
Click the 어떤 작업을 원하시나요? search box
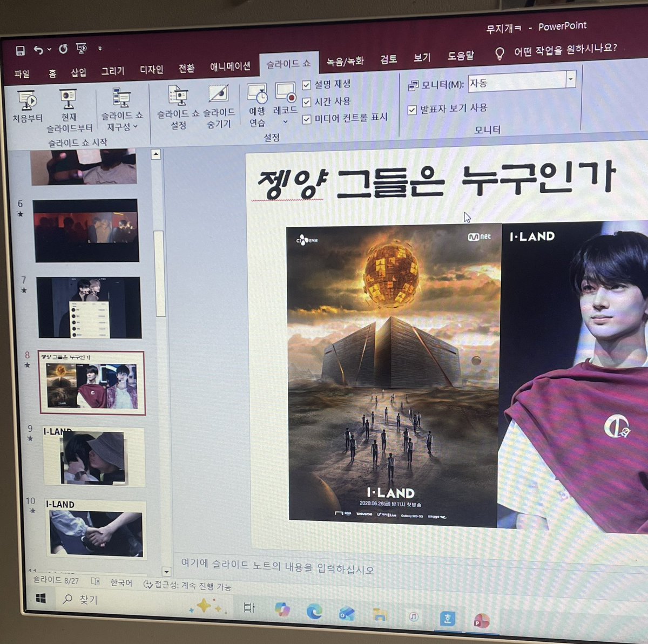(x=565, y=50)
